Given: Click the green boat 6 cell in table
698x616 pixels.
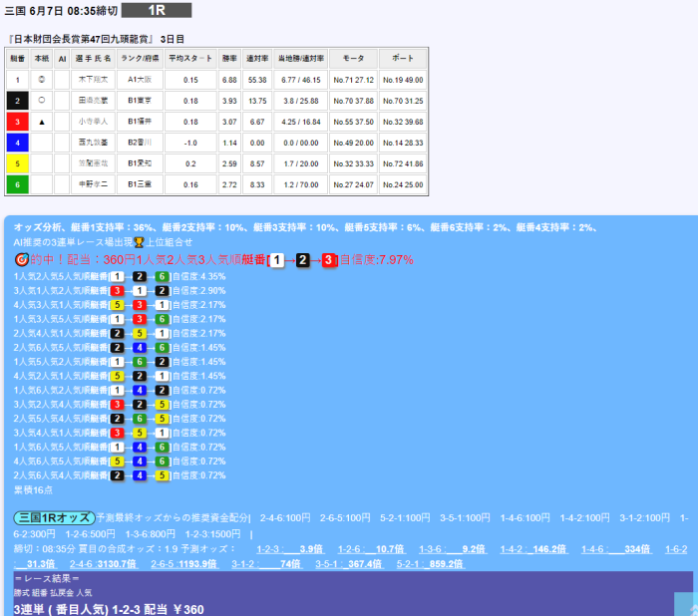Looking at the screenshot, I should click(x=17, y=184).
